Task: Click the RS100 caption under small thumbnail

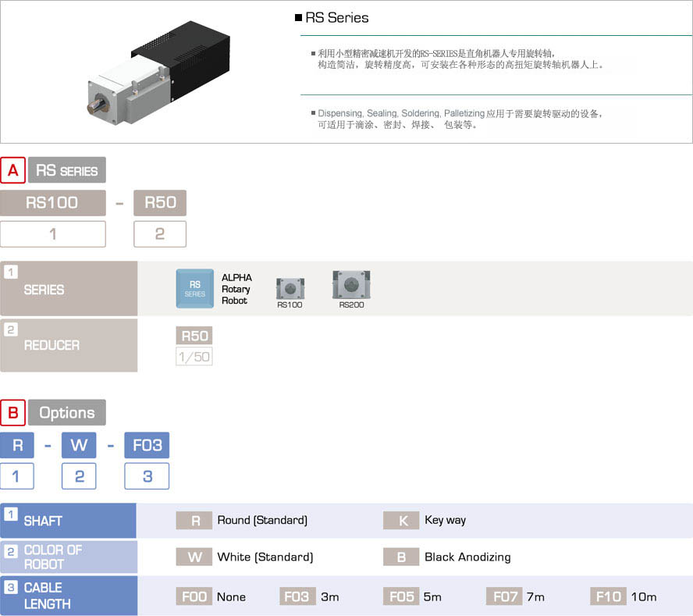Action: click(x=290, y=304)
